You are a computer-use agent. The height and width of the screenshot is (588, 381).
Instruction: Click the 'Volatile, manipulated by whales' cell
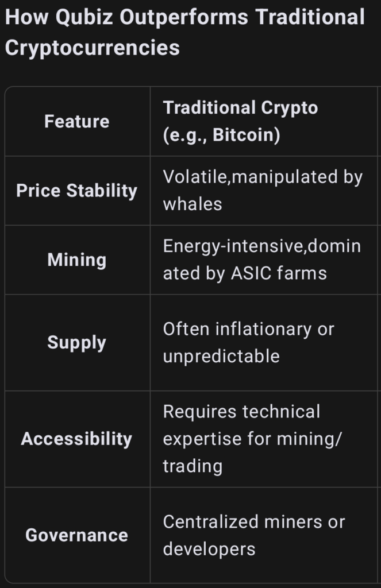tap(262, 191)
